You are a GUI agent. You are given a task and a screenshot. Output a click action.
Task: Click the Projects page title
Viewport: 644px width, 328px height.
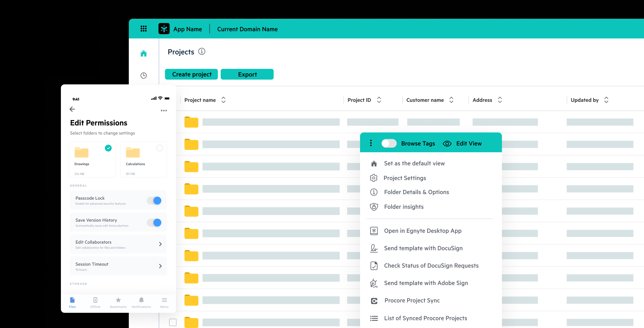181,52
